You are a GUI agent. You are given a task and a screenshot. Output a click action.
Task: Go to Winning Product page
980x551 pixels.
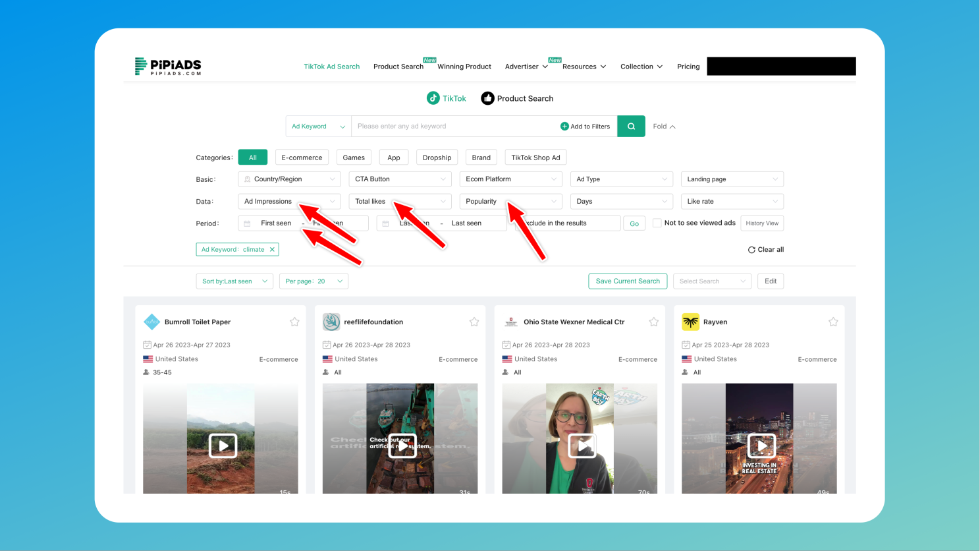(x=464, y=67)
